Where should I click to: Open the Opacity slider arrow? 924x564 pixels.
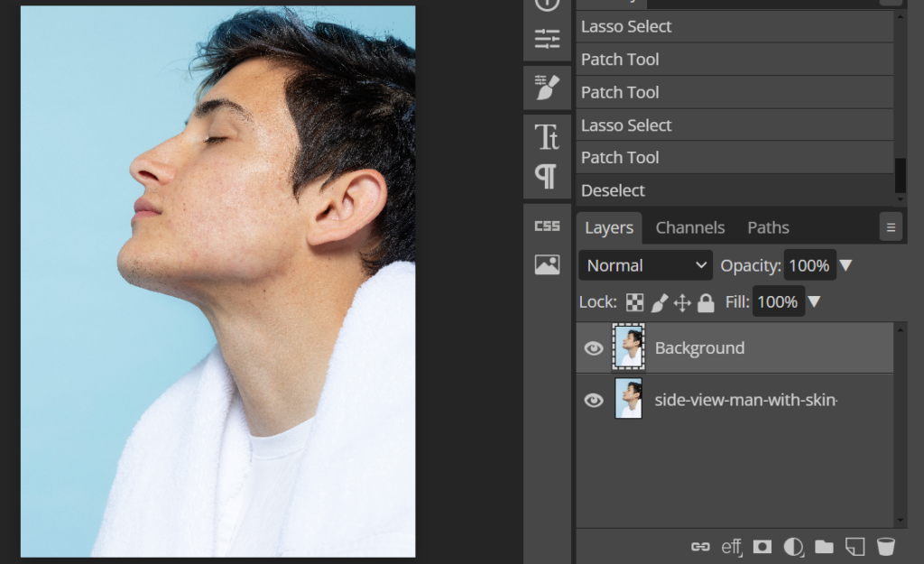tap(845, 266)
